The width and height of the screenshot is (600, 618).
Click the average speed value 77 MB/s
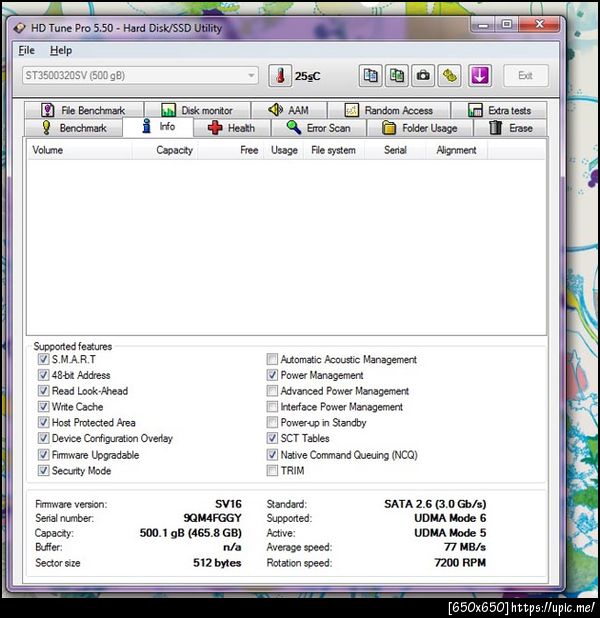465,547
